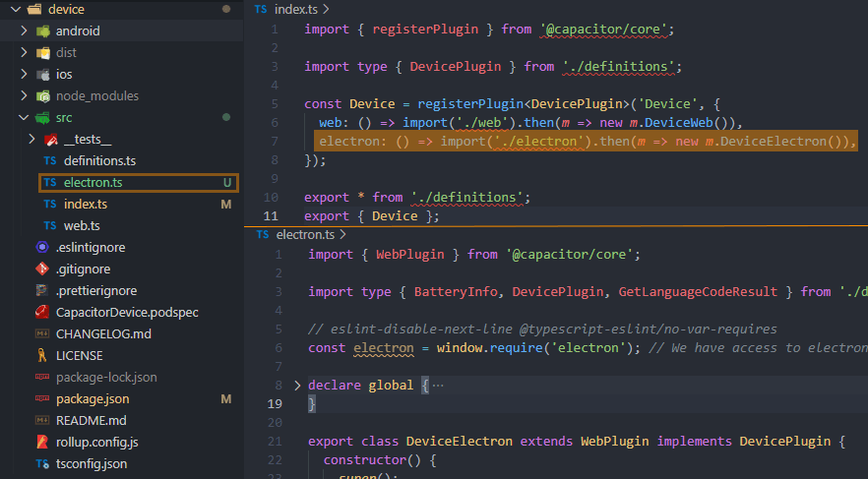Click the package-lock.json npm icon
This screenshot has width=868, height=479.
[x=42, y=377]
